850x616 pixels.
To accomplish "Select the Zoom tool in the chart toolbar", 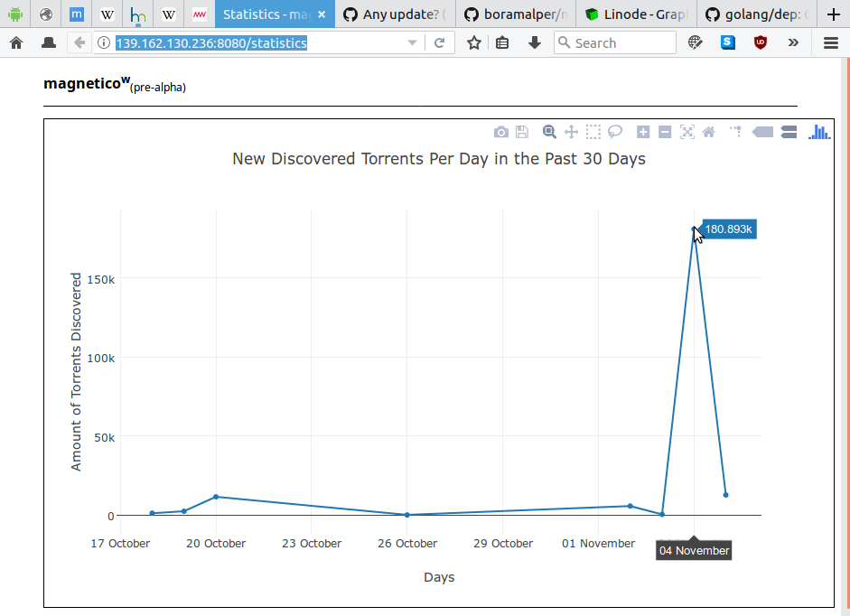I will (x=549, y=132).
